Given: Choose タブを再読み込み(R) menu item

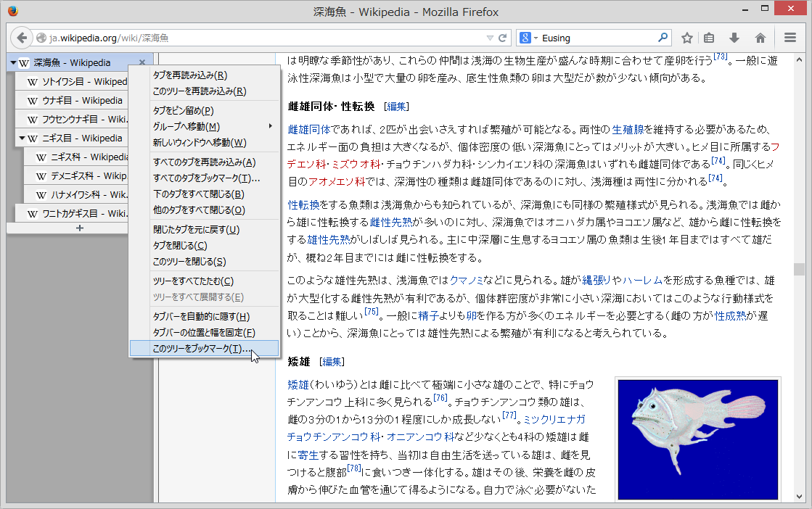Looking at the screenshot, I should point(204,75).
